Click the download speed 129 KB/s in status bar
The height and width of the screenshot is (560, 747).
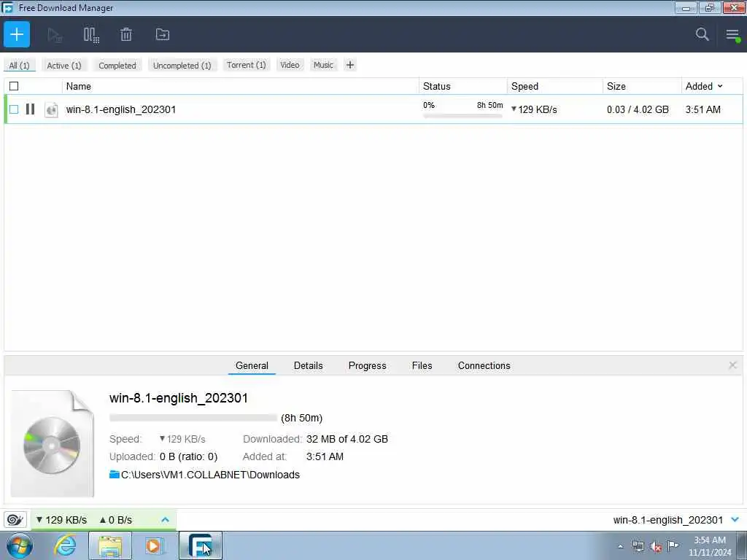(61, 519)
